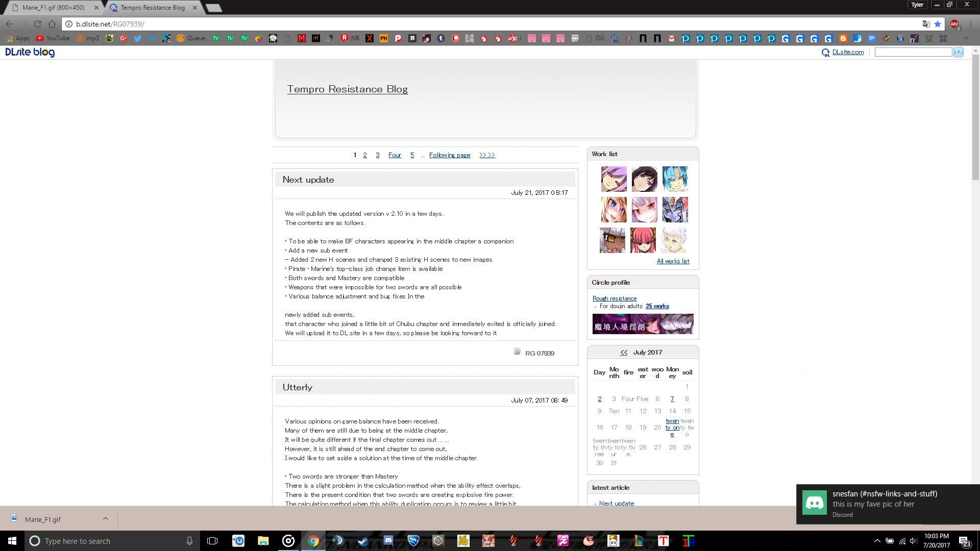Open Steam from the taskbar
980x551 pixels.
(x=363, y=541)
